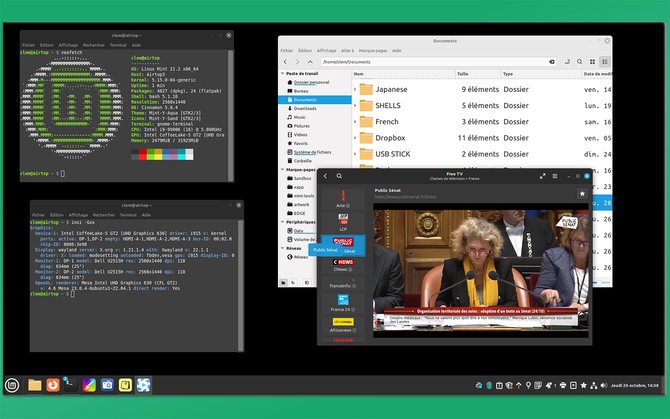Collapse the Périphériques sidebar section
Screen dimensions: 670x419
pos(282,222)
